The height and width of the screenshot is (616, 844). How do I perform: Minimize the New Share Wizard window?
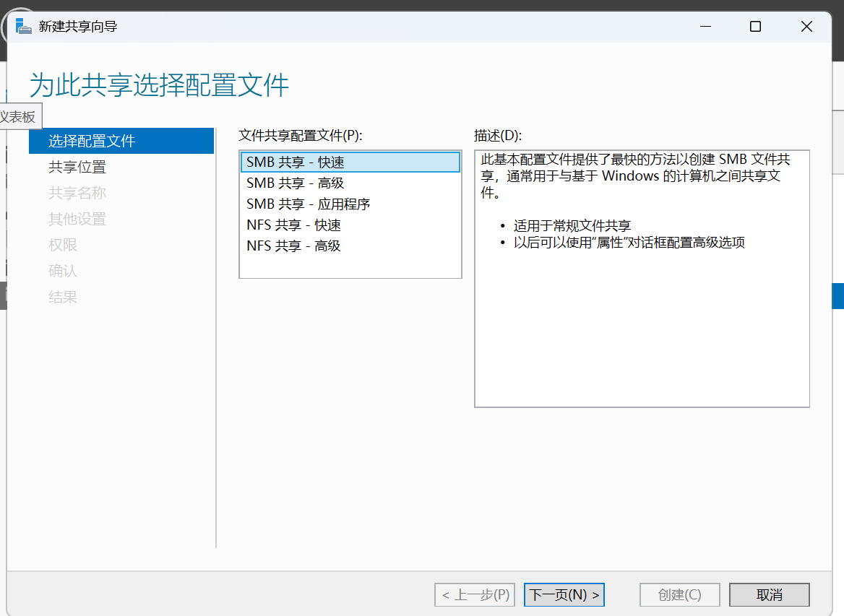coord(705,27)
